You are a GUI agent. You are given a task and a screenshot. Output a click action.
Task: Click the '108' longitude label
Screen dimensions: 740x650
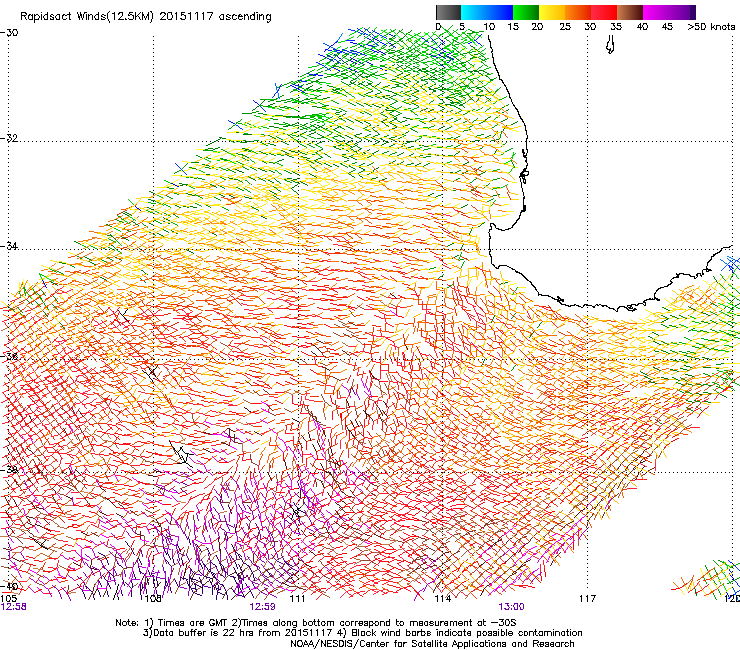(x=153, y=599)
